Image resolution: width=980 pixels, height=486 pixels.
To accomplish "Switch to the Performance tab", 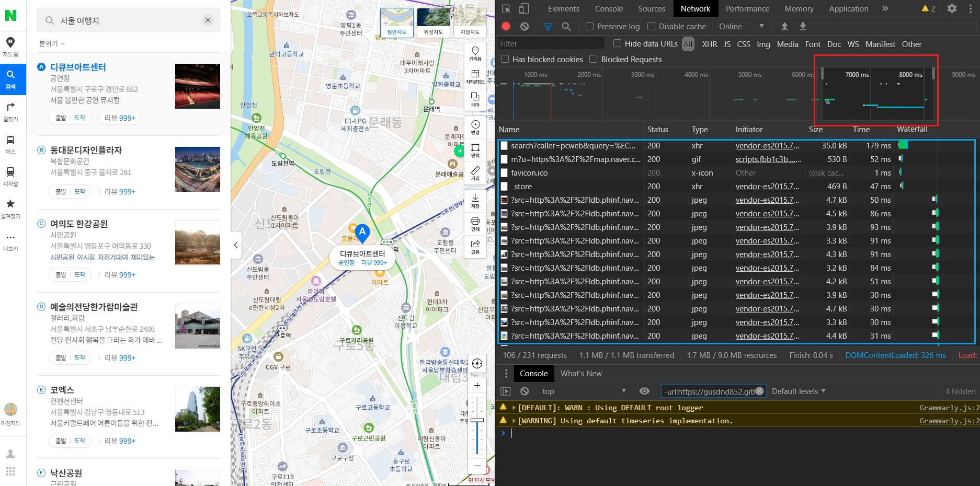I will 747,9.
